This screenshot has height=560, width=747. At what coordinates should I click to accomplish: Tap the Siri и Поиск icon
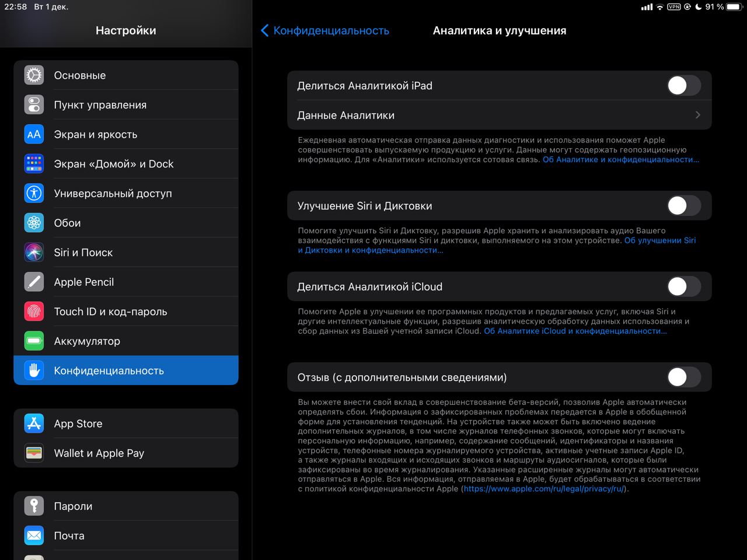click(x=34, y=253)
